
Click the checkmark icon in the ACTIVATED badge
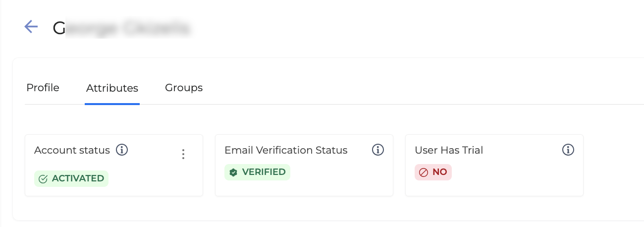pos(43,179)
